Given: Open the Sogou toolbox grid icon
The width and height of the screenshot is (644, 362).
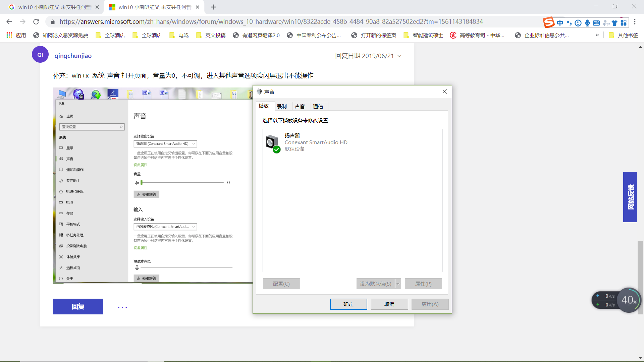Looking at the screenshot, I should 624,23.
